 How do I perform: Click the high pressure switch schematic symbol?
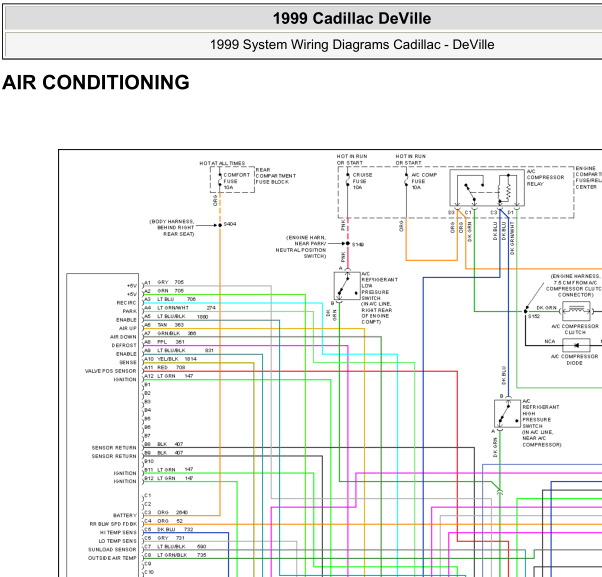(508, 413)
